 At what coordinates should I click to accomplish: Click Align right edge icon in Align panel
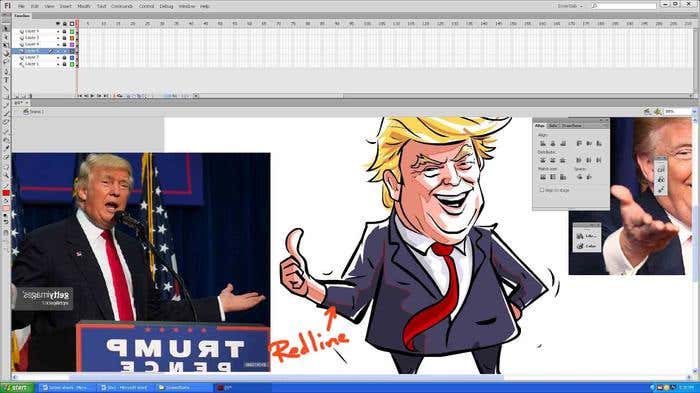pyautogui.click(x=563, y=143)
